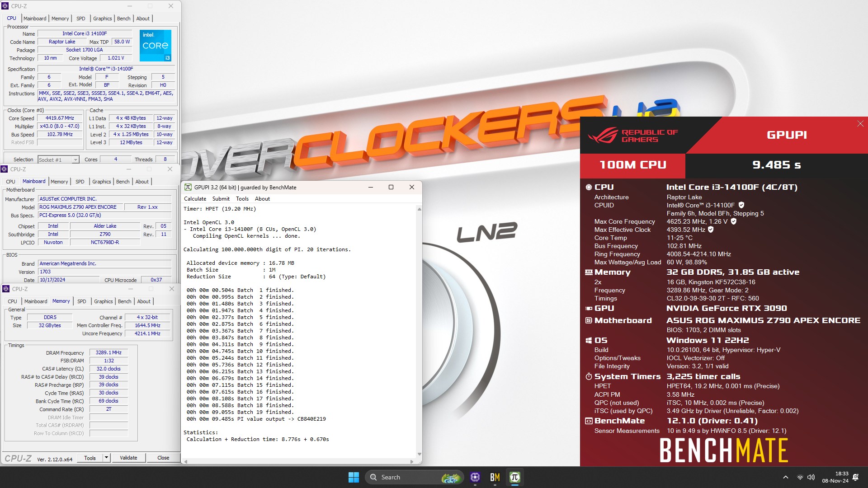Open the Calculate menu in GPUPI

pos(195,199)
